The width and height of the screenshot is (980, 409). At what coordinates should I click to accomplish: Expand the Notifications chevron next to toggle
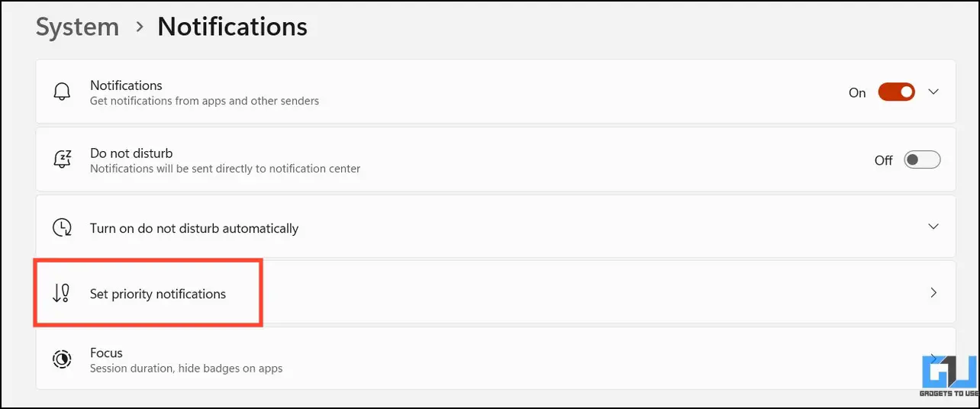click(x=933, y=92)
